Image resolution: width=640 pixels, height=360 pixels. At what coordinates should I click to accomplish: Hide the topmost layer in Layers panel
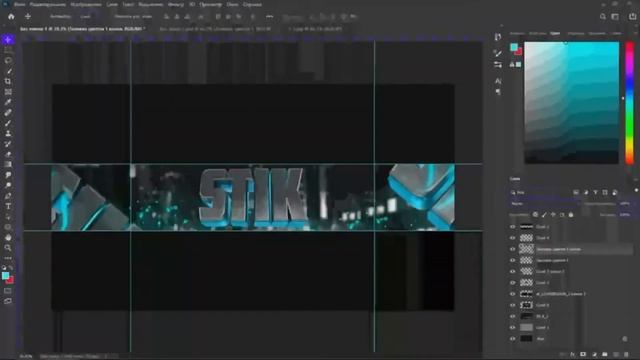[x=513, y=227]
